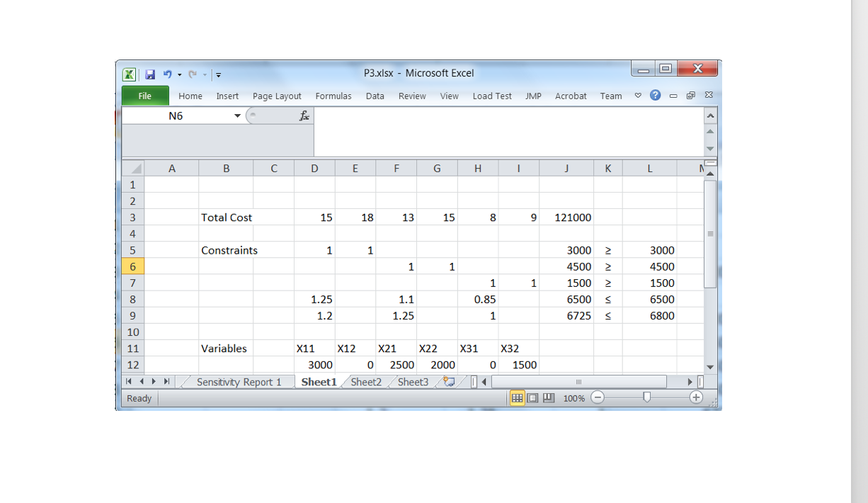Open the Insert Function dialog via fx icon
Image resolution: width=868 pixels, height=503 pixels.
[304, 115]
